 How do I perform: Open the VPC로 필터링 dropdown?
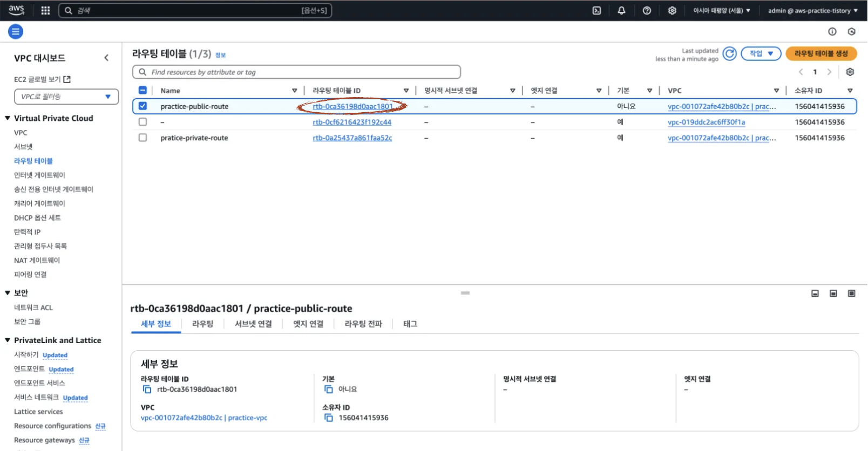[x=66, y=97]
